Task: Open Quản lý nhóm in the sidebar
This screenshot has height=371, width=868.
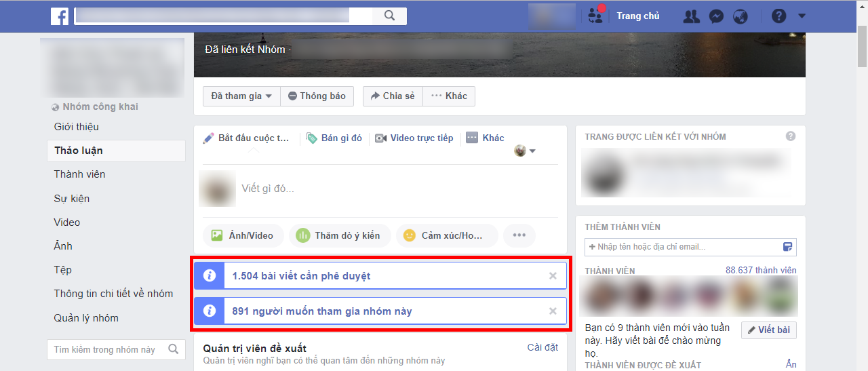Action: (86, 318)
